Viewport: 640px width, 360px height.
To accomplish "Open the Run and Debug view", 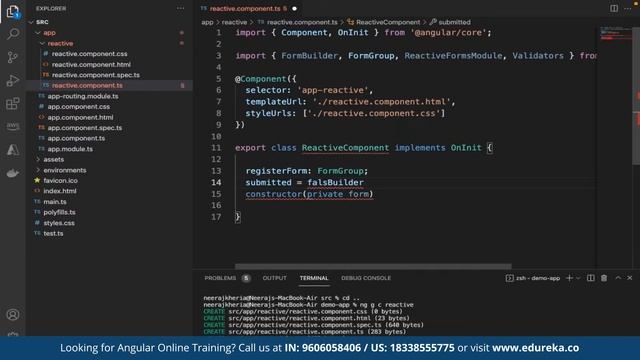I will [13, 80].
